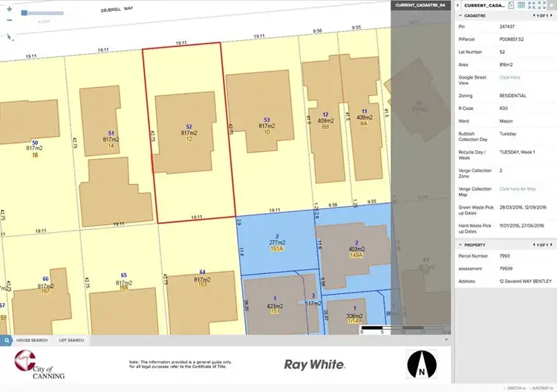Switch to the HOUSE SEARCH tab
This screenshot has height=392, width=557.
[32, 341]
